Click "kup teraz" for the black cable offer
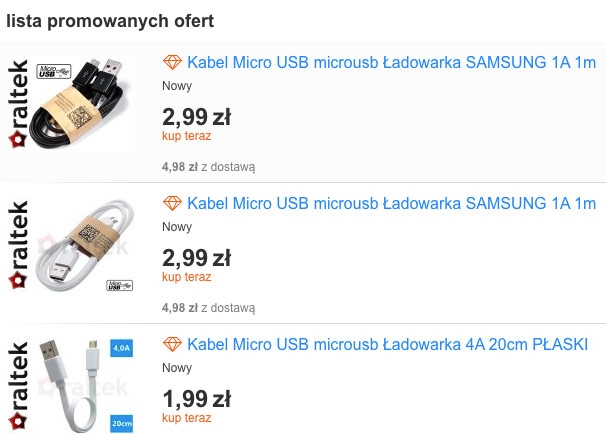 pyautogui.click(x=186, y=136)
